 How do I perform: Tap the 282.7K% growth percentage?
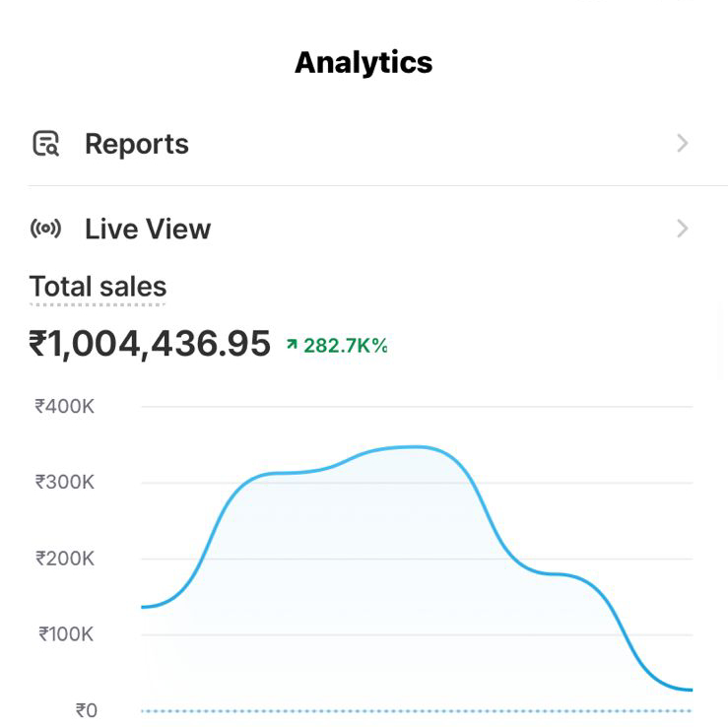[346, 346]
